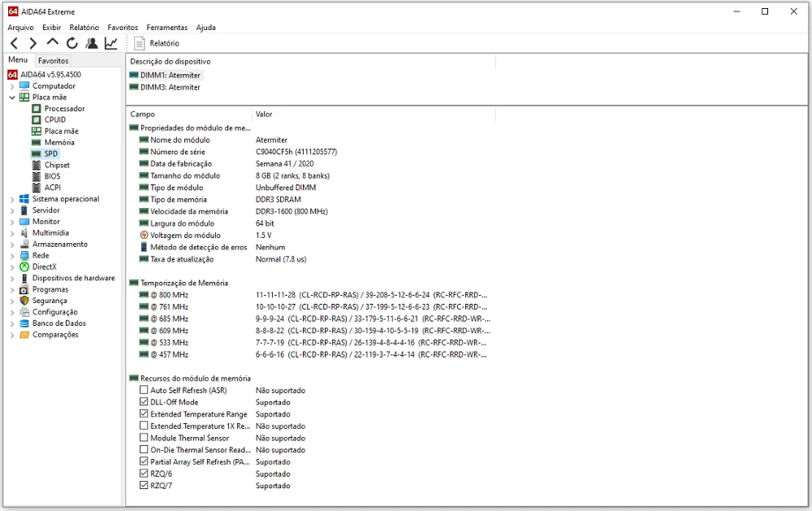Click the Monitor icon in tree
Screen dimensions: 812x511
[24, 222]
